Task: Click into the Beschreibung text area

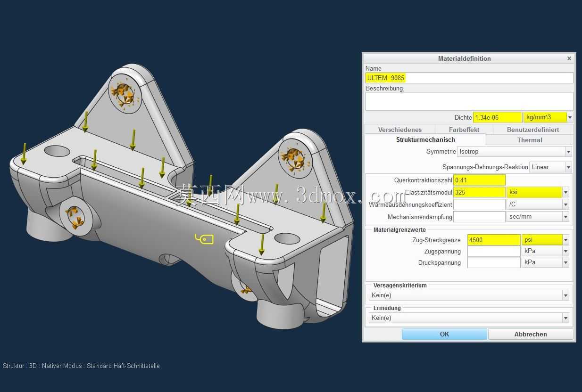Action: click(x=469, y=101)
